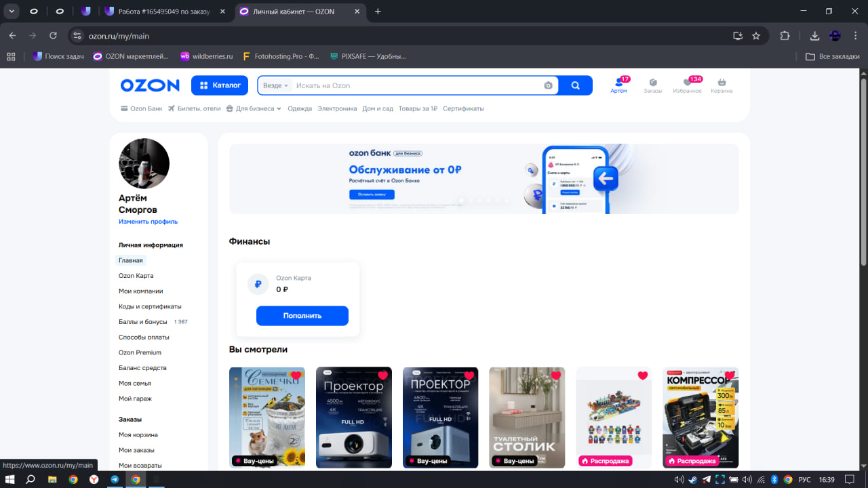Open the Компрессор product thumbnail
868x488 pixels.
click(x=701, y=418)
